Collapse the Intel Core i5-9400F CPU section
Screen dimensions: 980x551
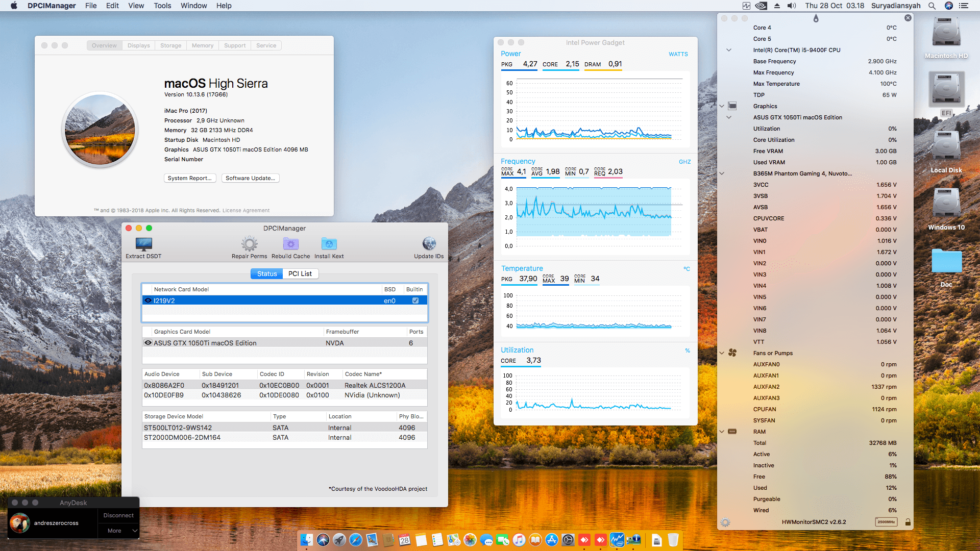pos(729,50)
